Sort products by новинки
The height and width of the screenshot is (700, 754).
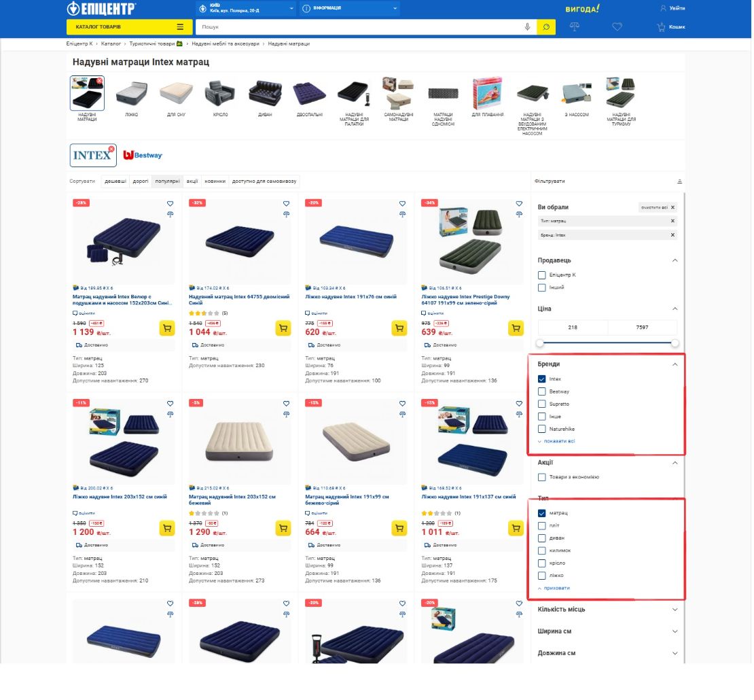(x=215, y=181)
